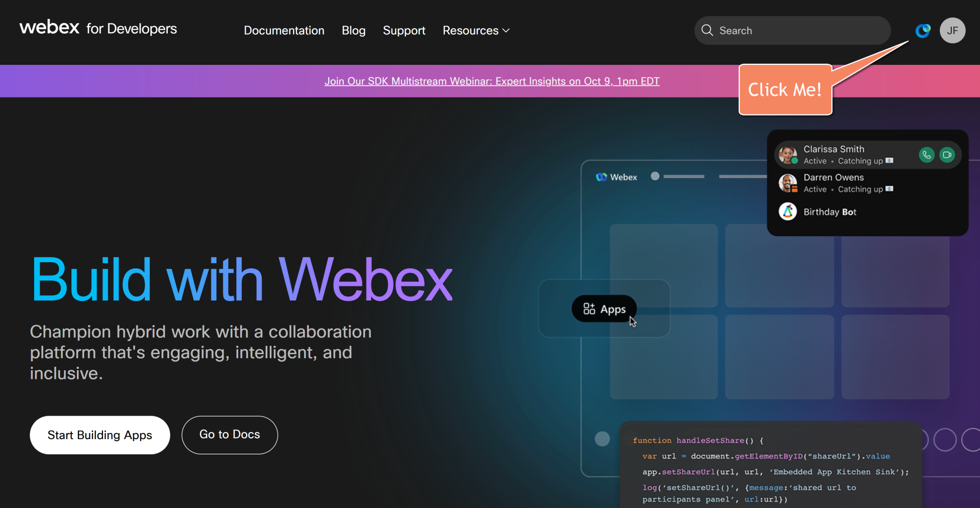Click the green call icon for Clarissa Smith
This screenshot has height=508, width=980.
point(926,155)
